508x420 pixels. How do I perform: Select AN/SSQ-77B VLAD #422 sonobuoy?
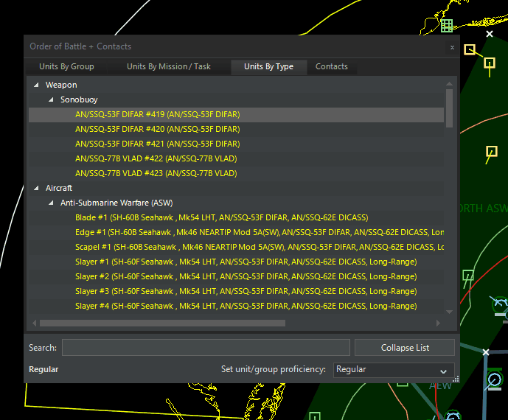236,158
